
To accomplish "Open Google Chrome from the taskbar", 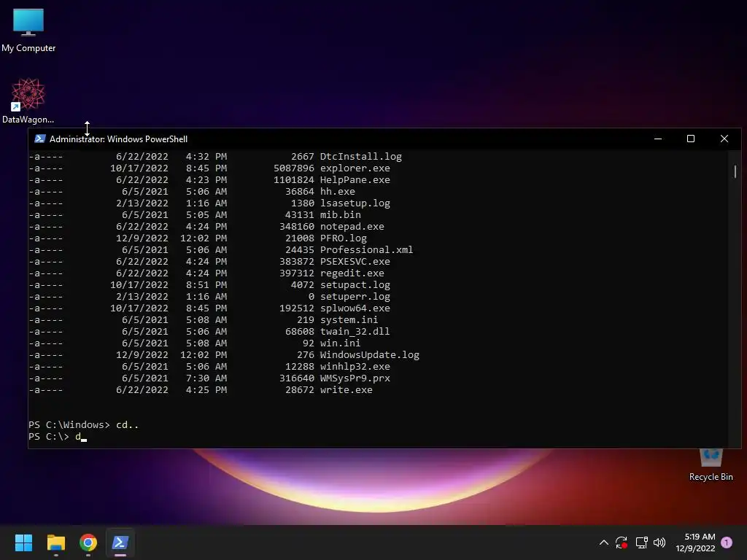I will pos(88,542).
